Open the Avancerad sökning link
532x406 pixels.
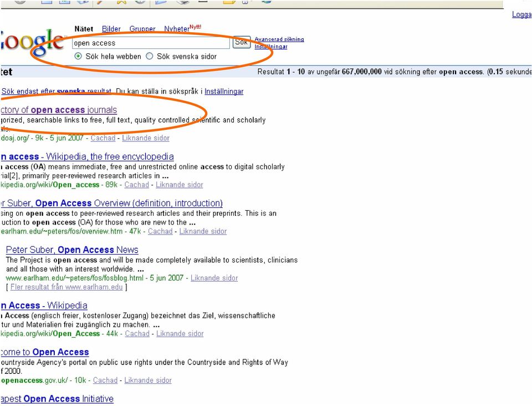[279, 39]
